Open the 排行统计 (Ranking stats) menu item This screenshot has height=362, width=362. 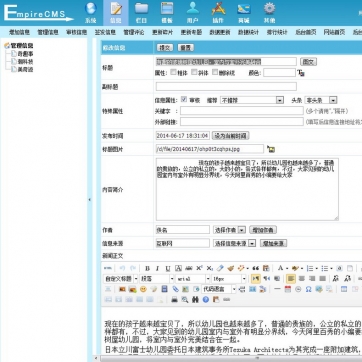277,32
